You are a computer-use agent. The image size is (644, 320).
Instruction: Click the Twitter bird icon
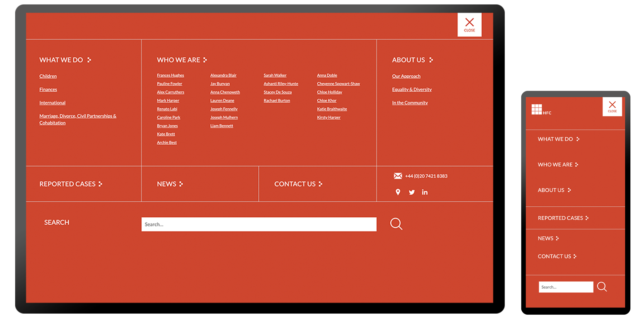[412, 192]
